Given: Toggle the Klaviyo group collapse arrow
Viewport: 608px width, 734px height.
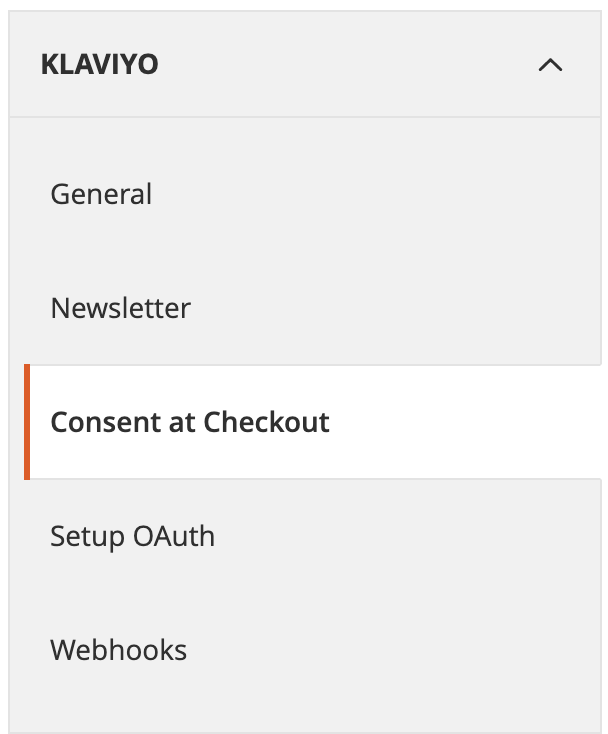Looking at the screenshot, I should coord(550,66).
